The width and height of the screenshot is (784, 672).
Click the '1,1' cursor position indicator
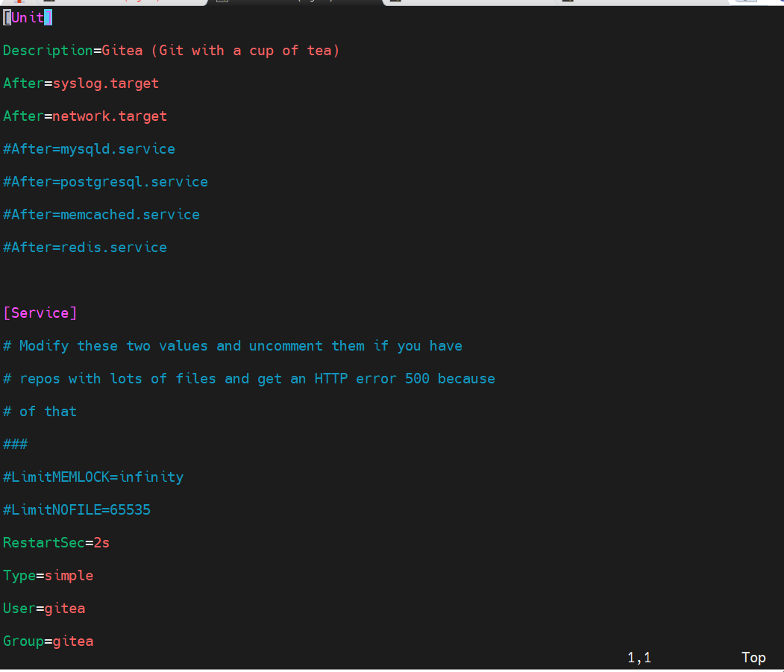(x=639, y=658)
